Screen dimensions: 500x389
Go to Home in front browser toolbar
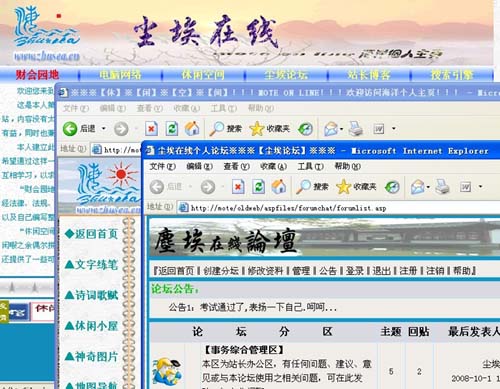[x=279, y=187]
